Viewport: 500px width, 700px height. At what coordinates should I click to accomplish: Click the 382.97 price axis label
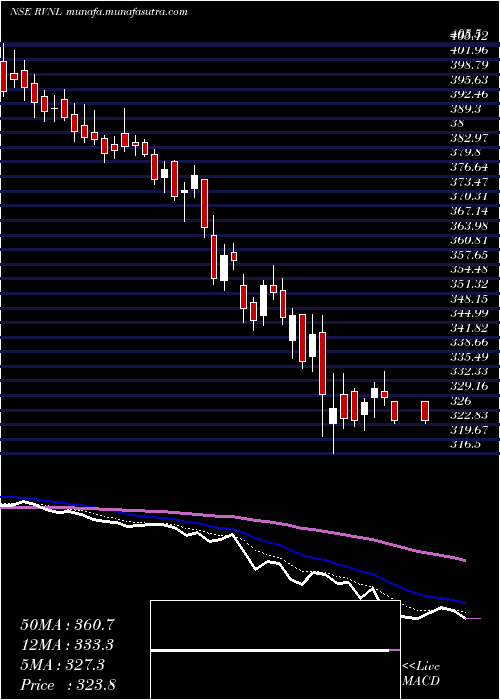[468, 138]
